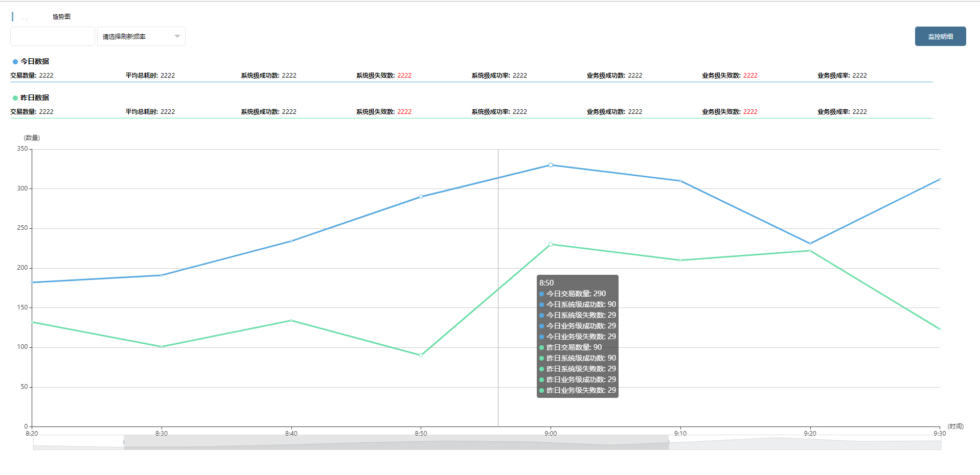980x475 pixels.
Task: Click 平均总耗时: 2222 in 今日数据 row
Action: tap(150, 76)
